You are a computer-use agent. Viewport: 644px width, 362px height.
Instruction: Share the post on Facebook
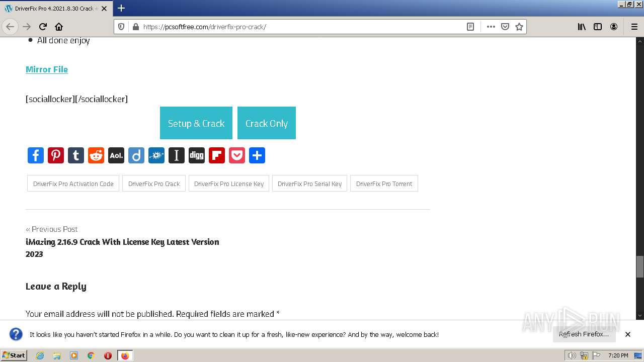coord(36,155)
